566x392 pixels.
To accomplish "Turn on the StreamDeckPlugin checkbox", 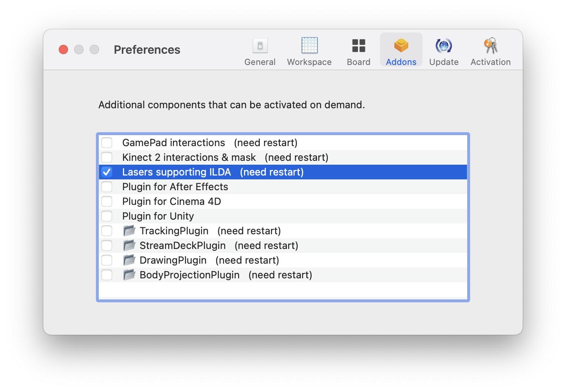I will point(107,245).
